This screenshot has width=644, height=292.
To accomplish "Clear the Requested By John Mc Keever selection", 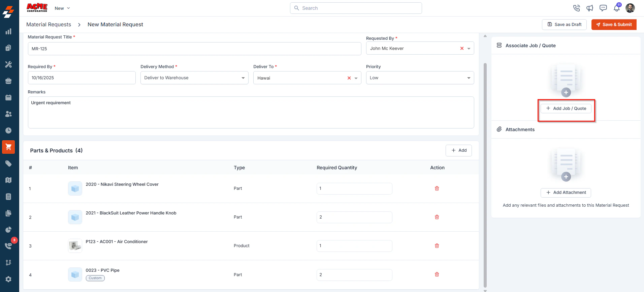I will (x=462, y=49).
